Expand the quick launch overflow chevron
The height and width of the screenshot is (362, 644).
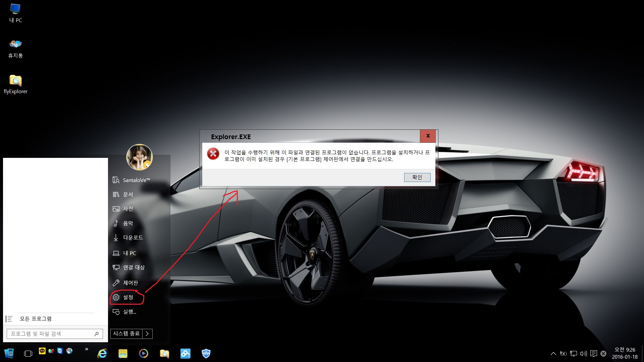pyautogui.click(x=87, y=349)
